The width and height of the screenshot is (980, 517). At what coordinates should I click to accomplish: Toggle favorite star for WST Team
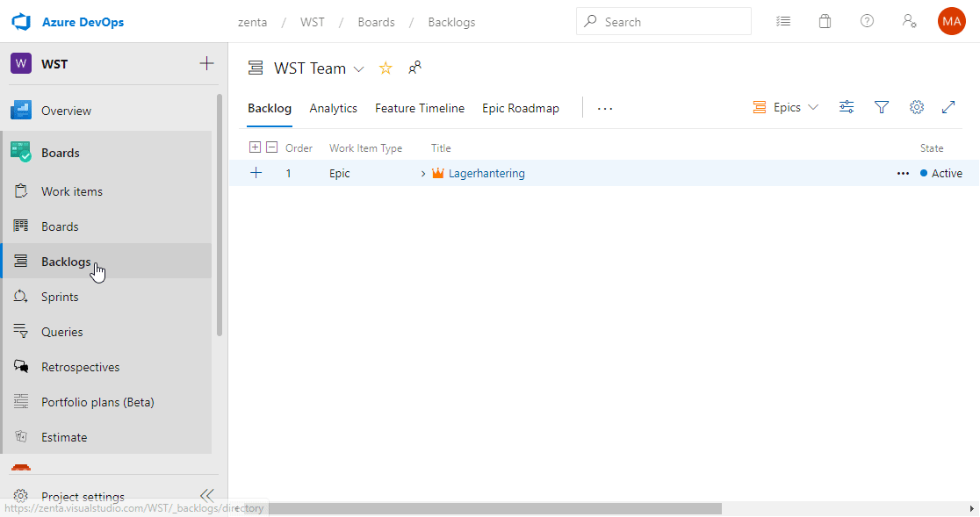click(x=385, y=68)
